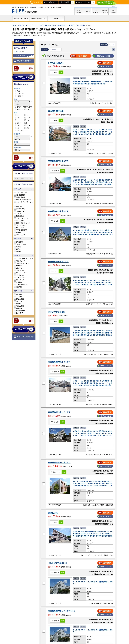129x644 pixels.
Task: Check the オートロック checkbox
Action: click(15, 277)
